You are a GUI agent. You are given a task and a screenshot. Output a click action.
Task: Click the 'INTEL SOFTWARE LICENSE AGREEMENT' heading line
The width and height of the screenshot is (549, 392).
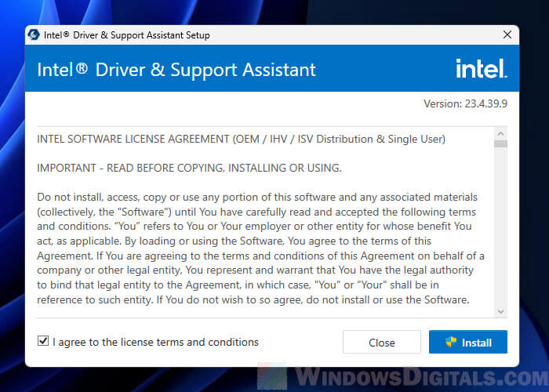pyautogui.click(x=241, y=140)
